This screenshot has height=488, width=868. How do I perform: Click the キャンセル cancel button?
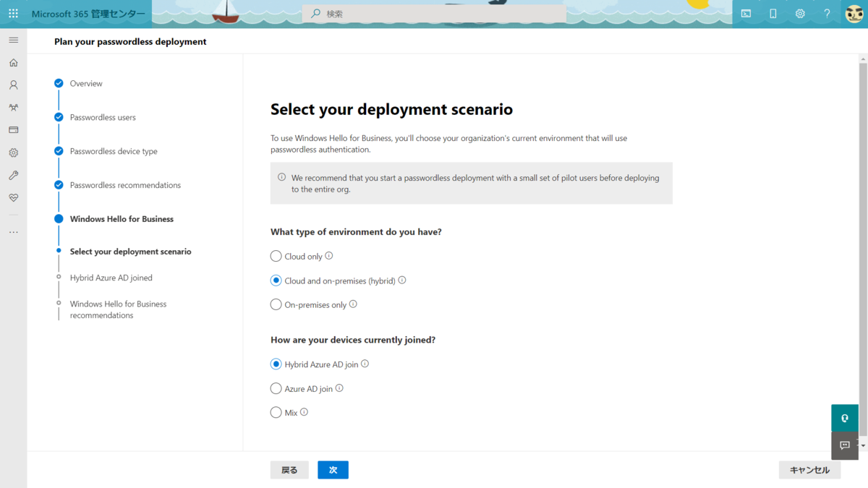809,470
